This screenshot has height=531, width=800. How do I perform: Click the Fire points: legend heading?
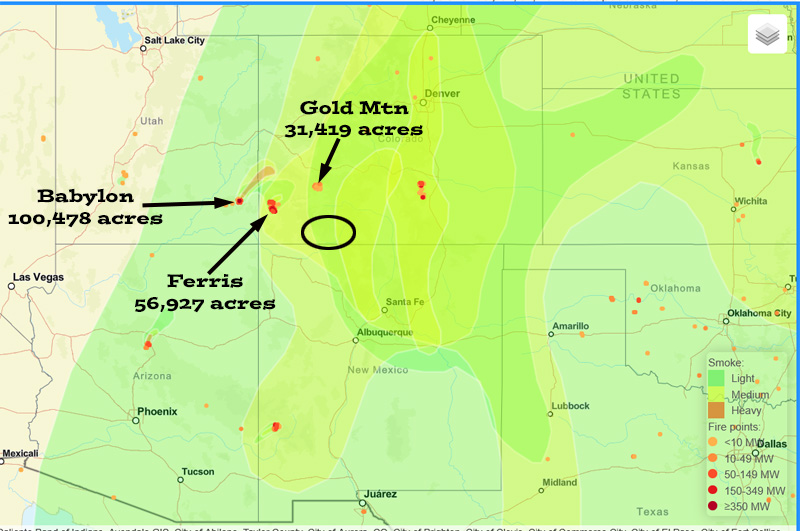point(734,426)
